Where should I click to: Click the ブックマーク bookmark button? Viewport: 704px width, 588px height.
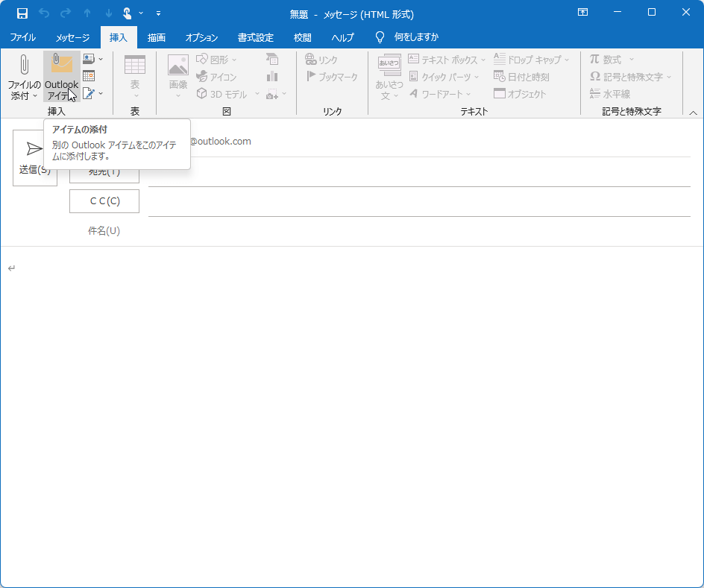(x=333, y=77)
